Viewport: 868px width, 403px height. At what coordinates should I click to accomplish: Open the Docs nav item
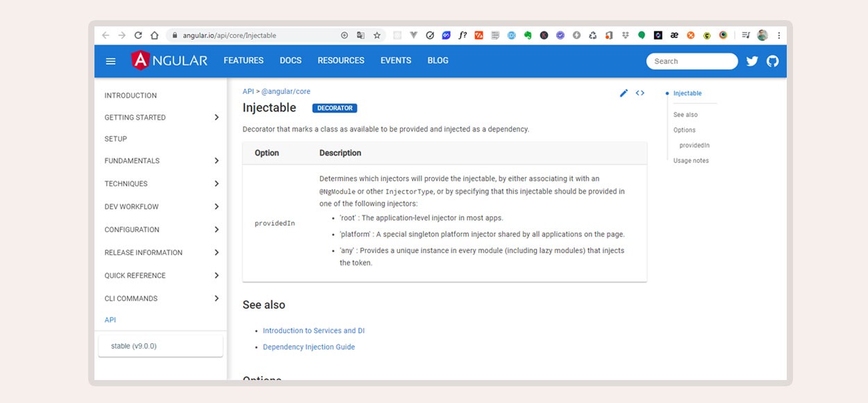click(x=290, y=60)
